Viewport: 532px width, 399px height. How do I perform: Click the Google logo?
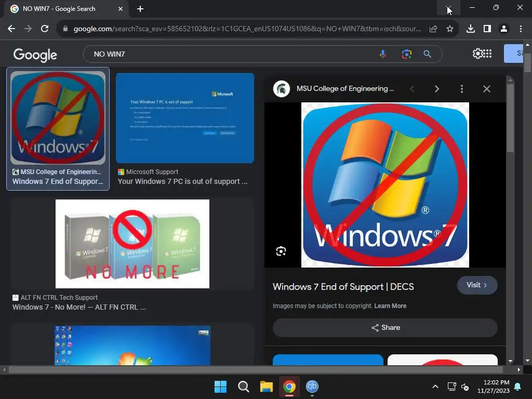click(x=35, y=55)
